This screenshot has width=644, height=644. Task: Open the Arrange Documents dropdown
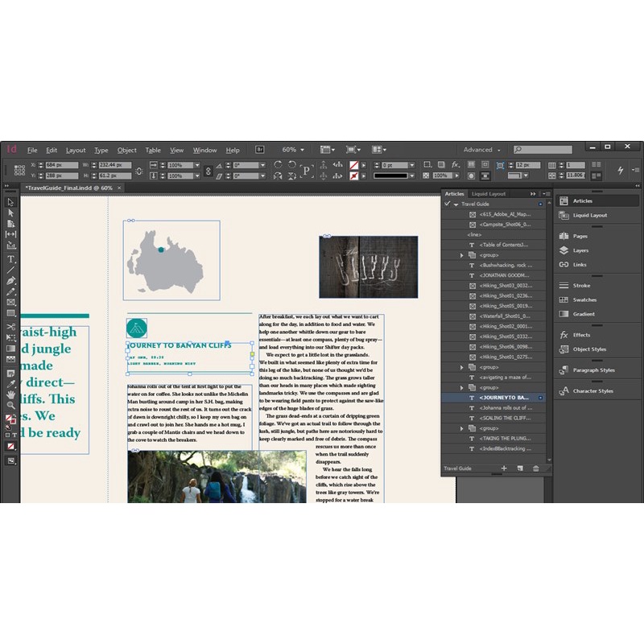[378, 150]
